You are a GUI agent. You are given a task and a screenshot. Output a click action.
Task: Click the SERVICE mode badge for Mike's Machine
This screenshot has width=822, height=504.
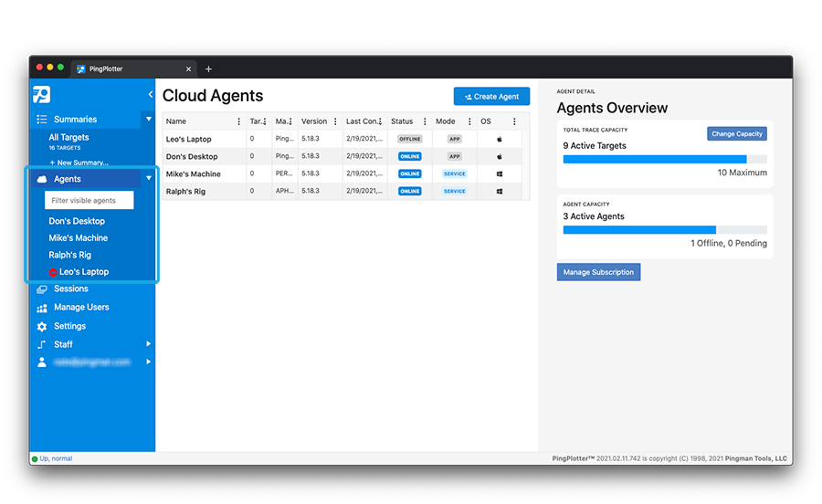(455, 174)
